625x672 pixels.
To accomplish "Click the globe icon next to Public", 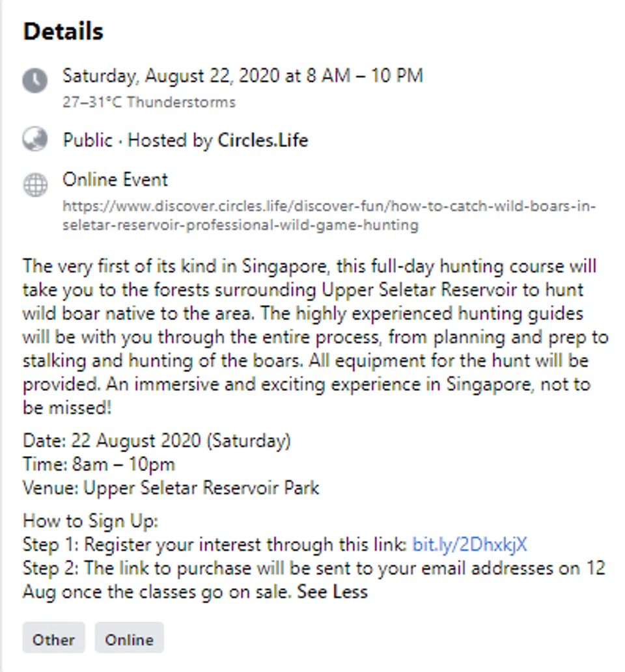I will click(x=35, y=139).
